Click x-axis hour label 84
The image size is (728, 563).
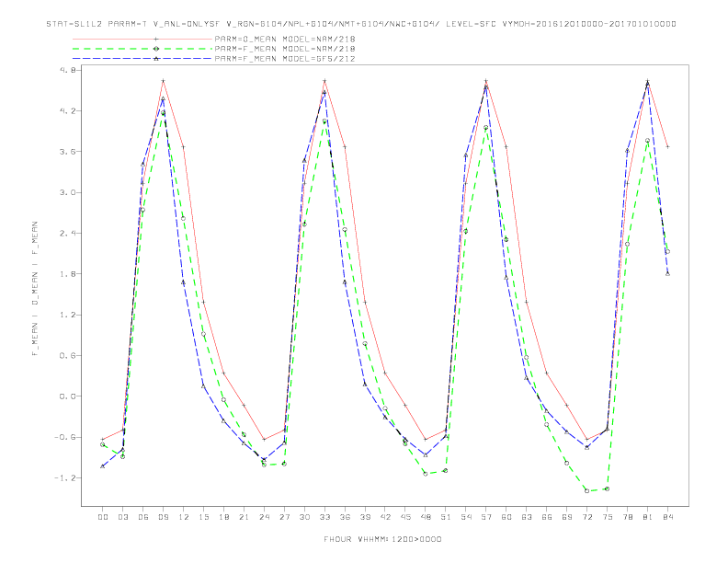click(668, 517)
